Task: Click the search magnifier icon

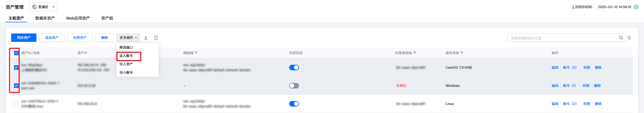Action: coord(621,38)
